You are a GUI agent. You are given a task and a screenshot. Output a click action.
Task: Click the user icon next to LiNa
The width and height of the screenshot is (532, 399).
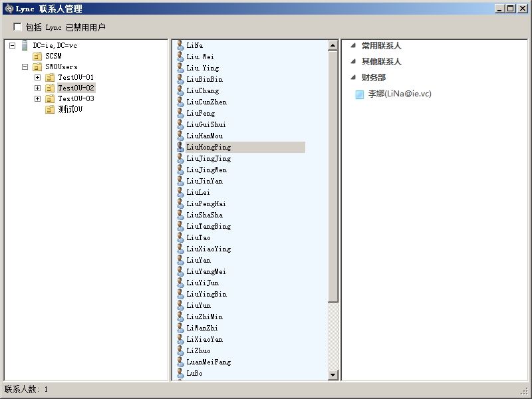(x=180, y=45)
